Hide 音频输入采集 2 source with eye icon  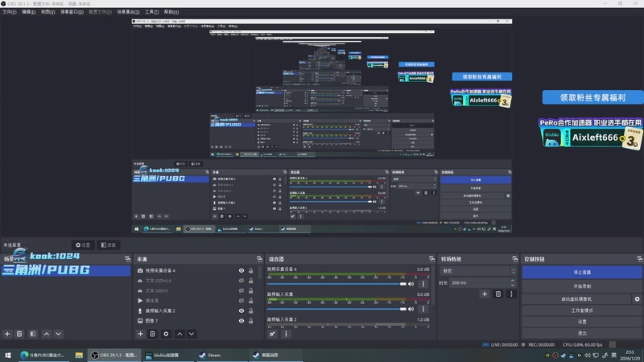click(x=242, y=311)
